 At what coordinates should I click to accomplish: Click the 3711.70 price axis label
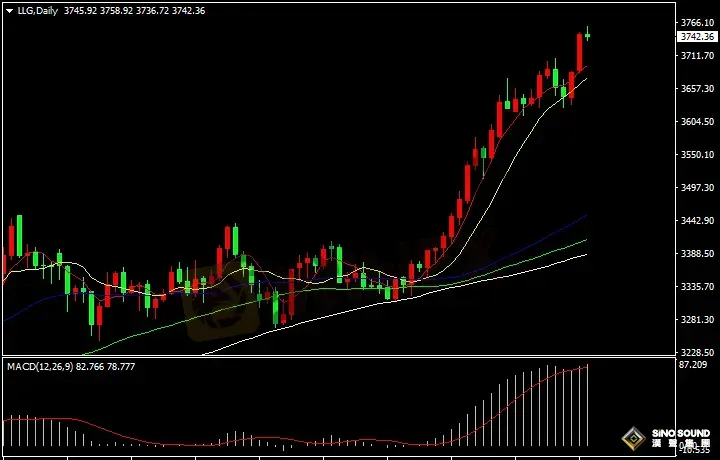pyautogui.click(x=698, y=56)
